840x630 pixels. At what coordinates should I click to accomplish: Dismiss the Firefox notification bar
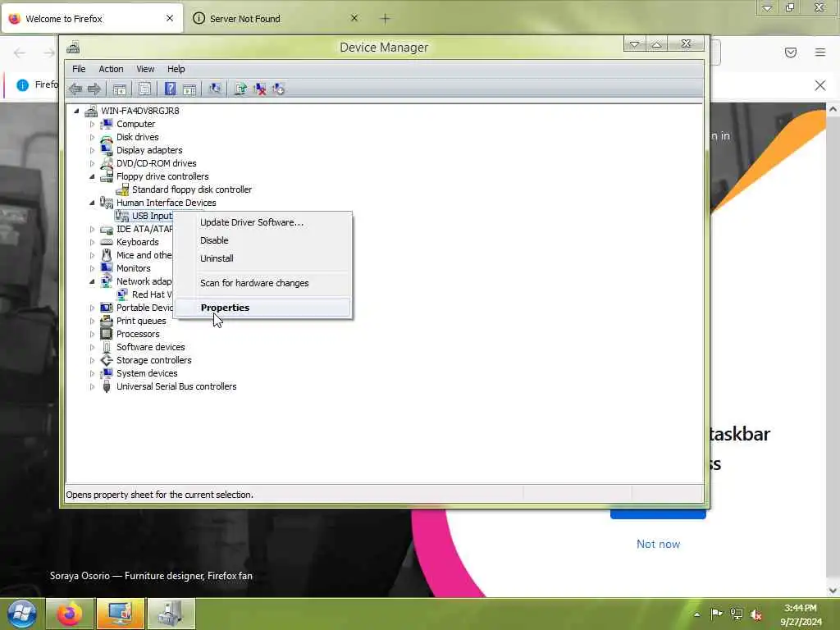(x=820, y=85)
